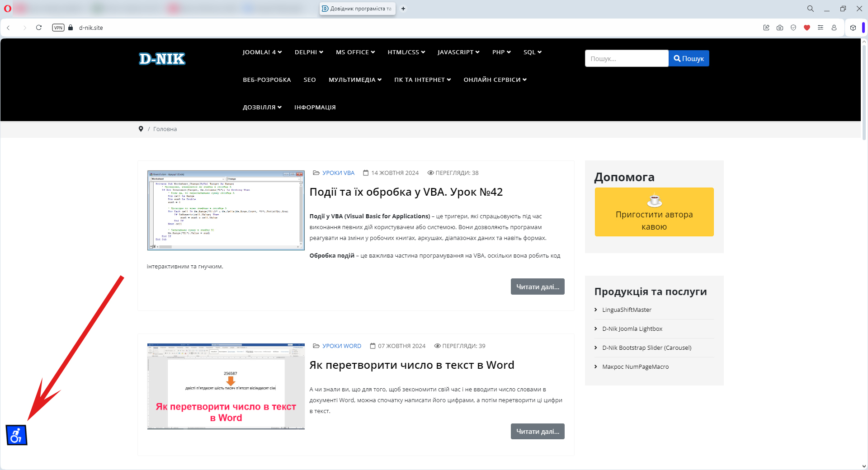868x470 pixels.
Task: Expand the МУЛЬТИМЕДІА dropdown menu
Action: (355, 80)
